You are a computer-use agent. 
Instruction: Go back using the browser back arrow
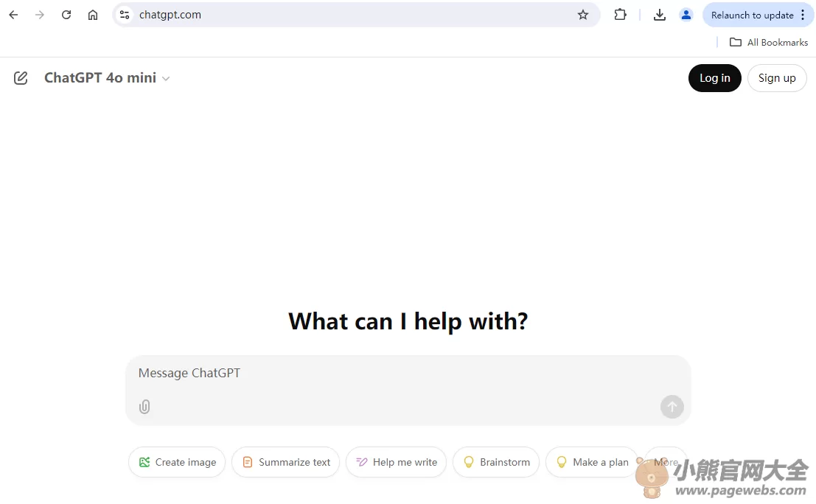(x=13, y=15)
